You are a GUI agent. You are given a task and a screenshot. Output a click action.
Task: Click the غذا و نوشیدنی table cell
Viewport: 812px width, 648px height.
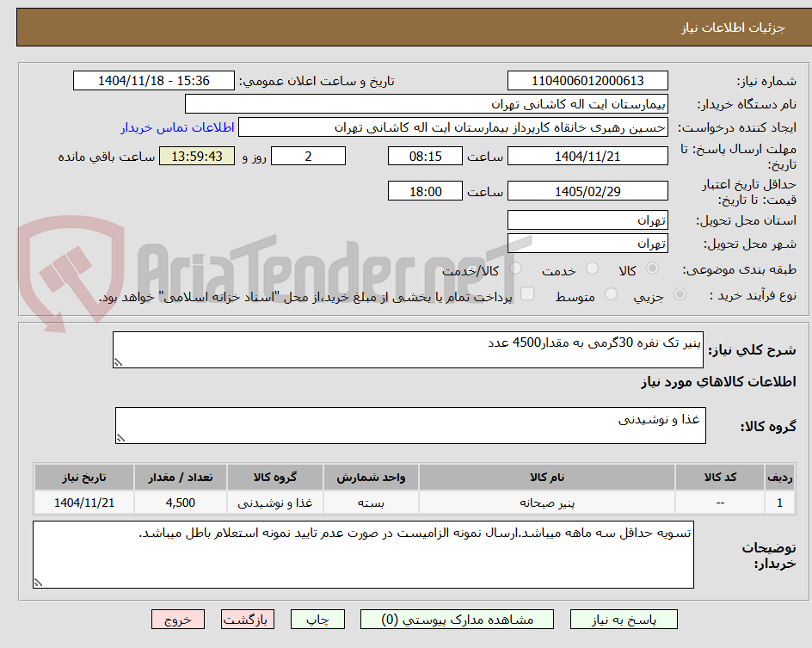(275, 503)
